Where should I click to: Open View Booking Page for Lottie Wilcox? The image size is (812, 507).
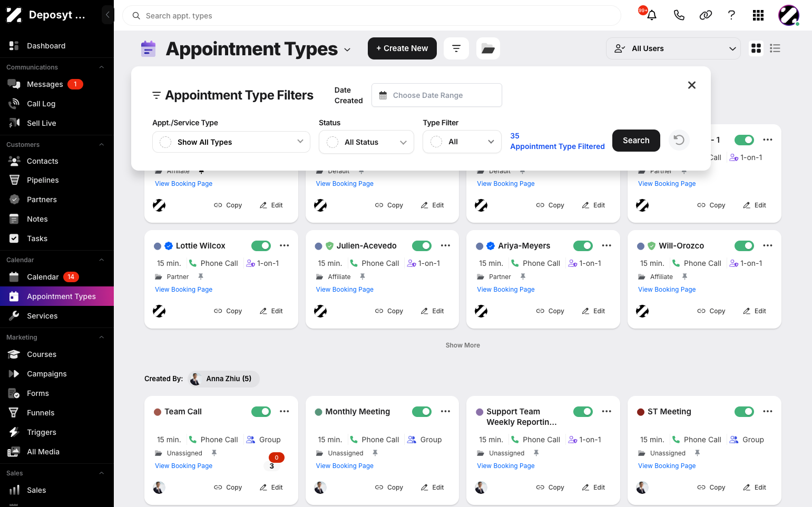[x=184, y=290]
